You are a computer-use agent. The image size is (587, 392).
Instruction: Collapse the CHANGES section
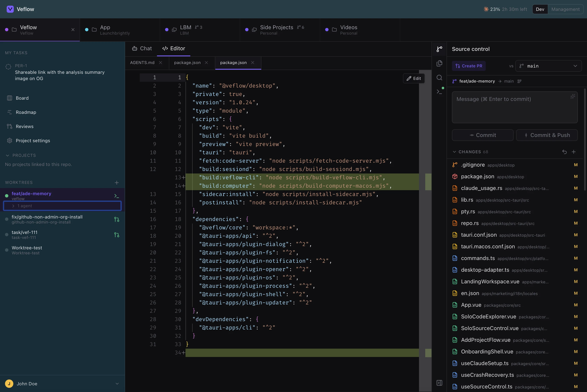point(454,152)
